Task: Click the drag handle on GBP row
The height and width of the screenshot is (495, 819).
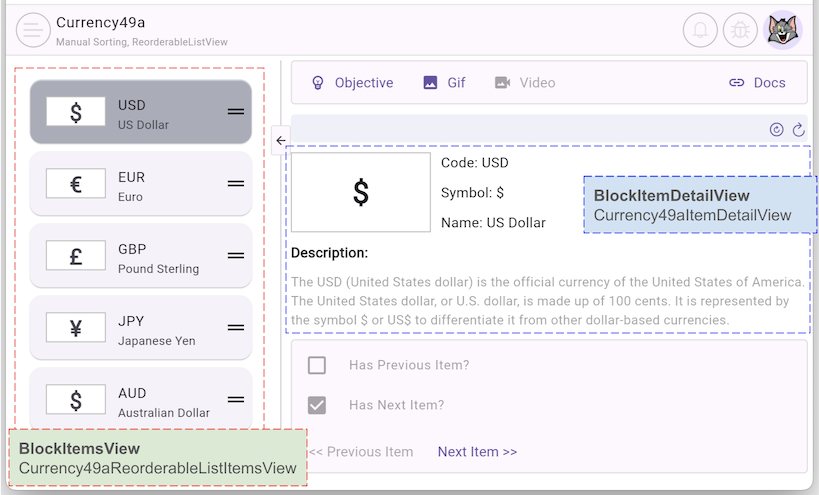Action: pos(236,256)
